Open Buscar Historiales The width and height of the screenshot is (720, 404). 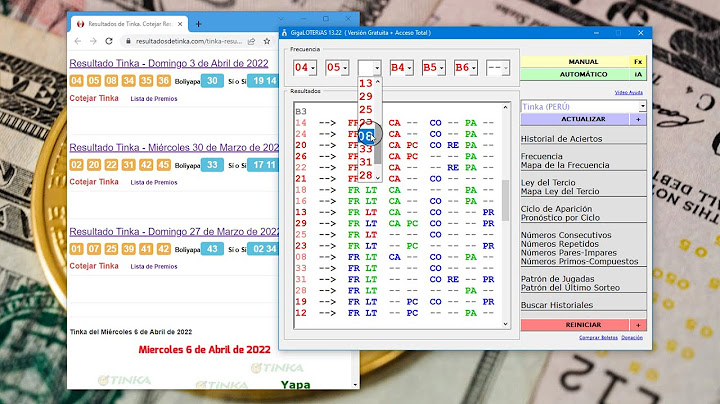click(557, 305)
